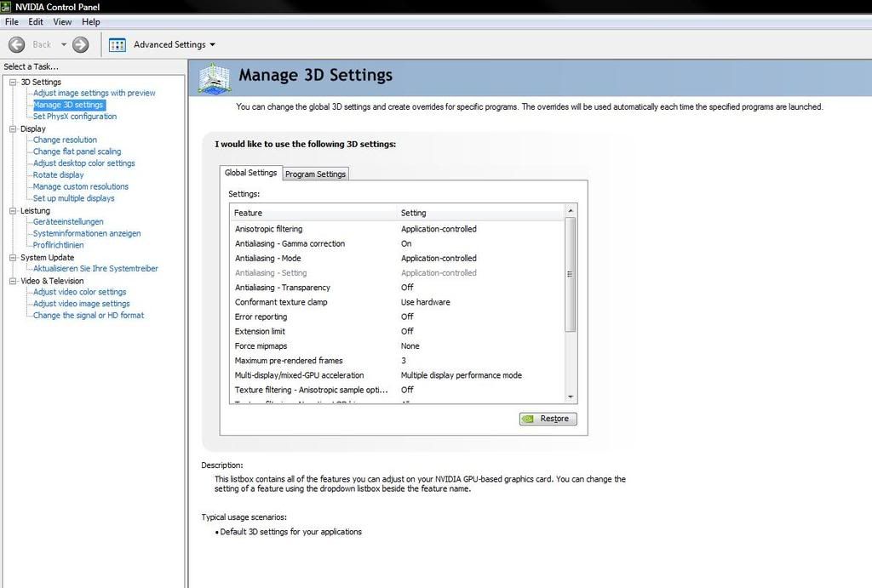Click the settings list scroll down arrow
The width and height of the screenshot is (872, 588).
(x=571, y=397)
